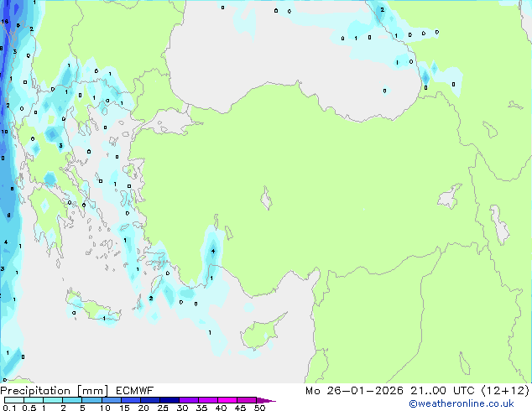Click the '21..00 UTC' time text
The height and width of the screenshot is (411, 532).
(x=442, y=391)
